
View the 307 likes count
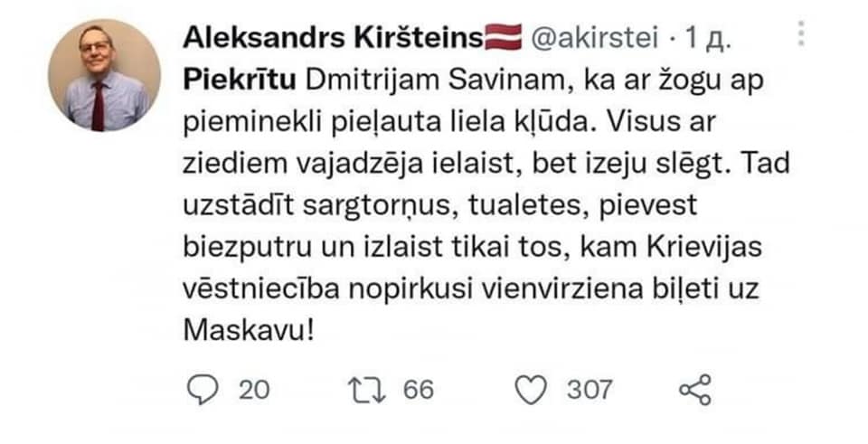pyautogui.click(x=590, y=390)
